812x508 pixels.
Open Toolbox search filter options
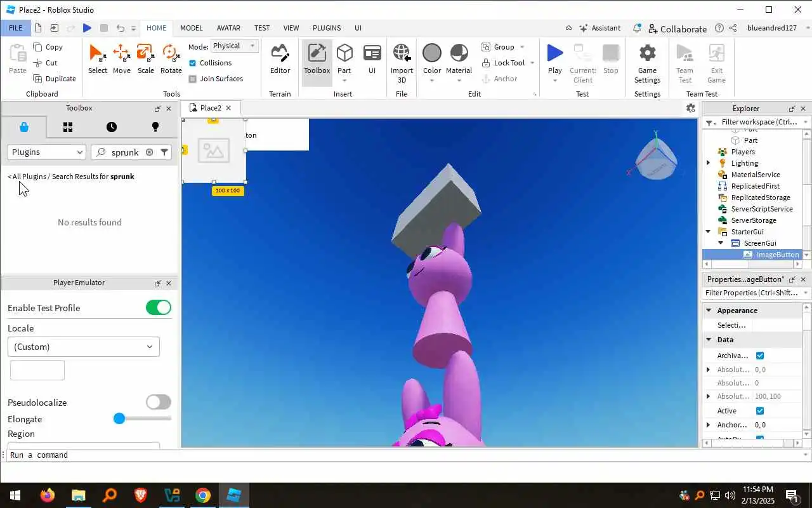point(164,152)
